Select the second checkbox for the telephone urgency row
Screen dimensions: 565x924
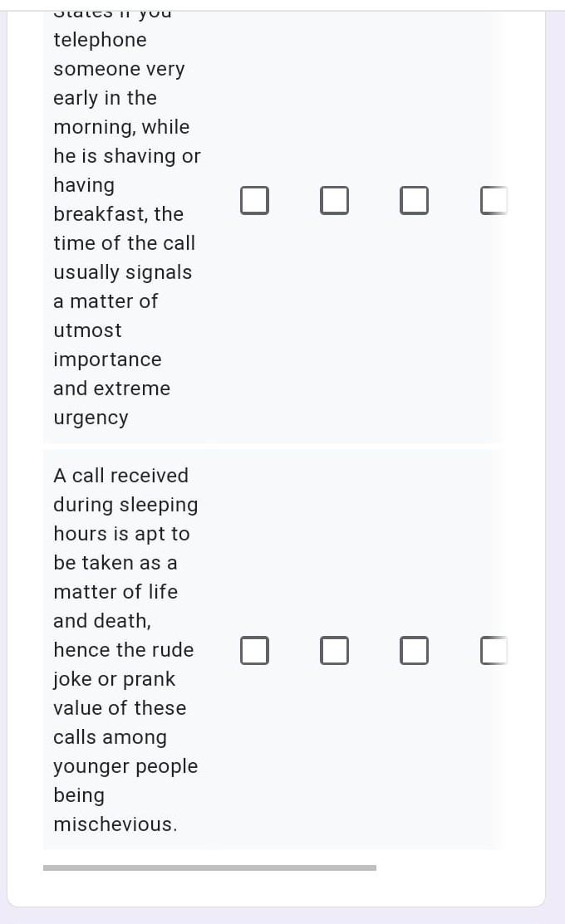[x=335, y=200]
